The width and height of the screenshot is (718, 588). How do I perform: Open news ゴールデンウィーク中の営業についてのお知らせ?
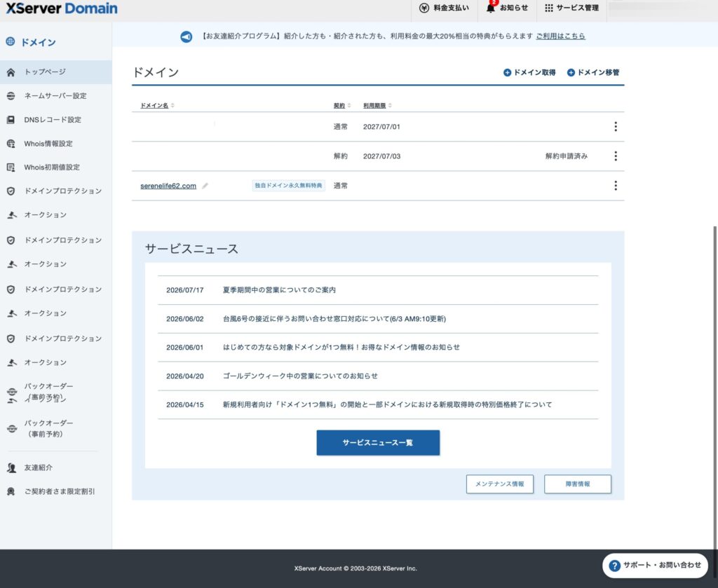[x=300, y=376]
